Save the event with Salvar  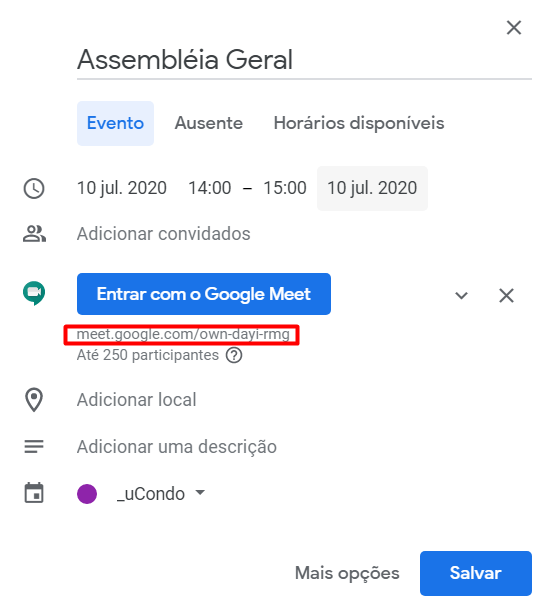click(x=476, y=573)
